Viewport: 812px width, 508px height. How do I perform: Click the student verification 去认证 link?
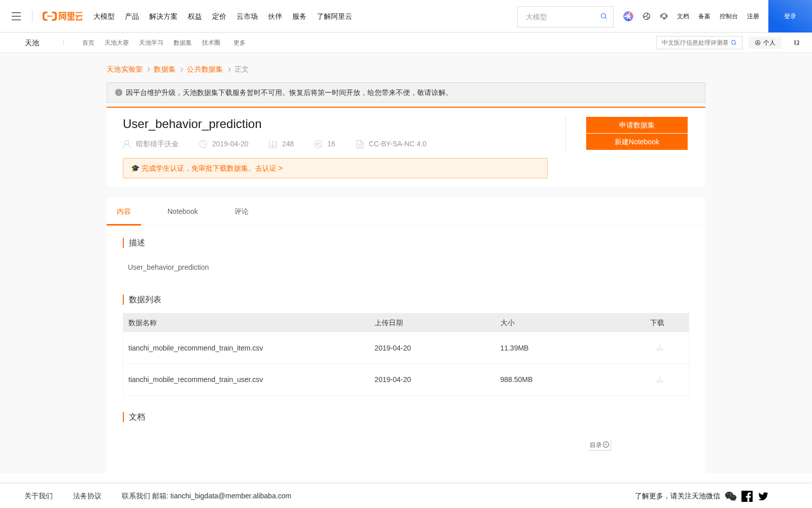click(269, 168)
